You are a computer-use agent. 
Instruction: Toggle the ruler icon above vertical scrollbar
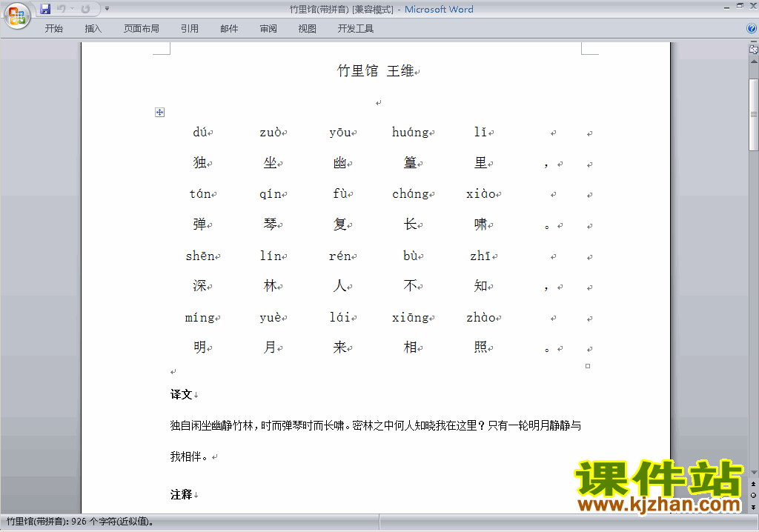tap(754, 50)
